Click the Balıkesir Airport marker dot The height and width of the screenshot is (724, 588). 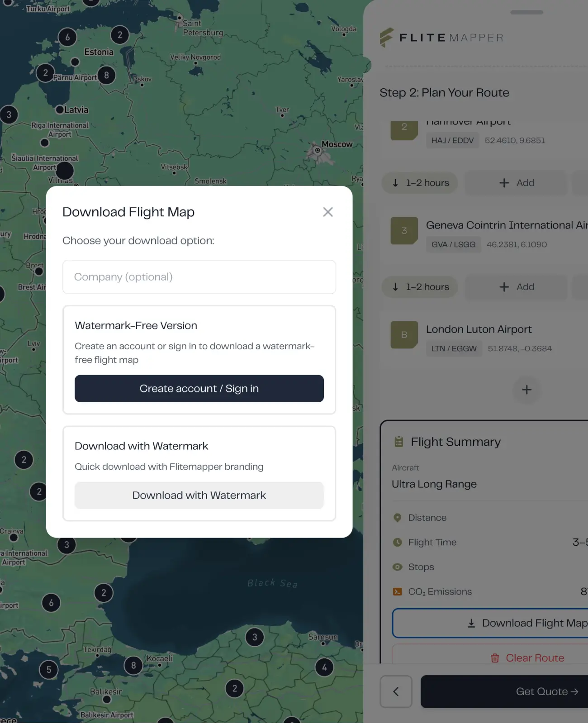point(107,700)
